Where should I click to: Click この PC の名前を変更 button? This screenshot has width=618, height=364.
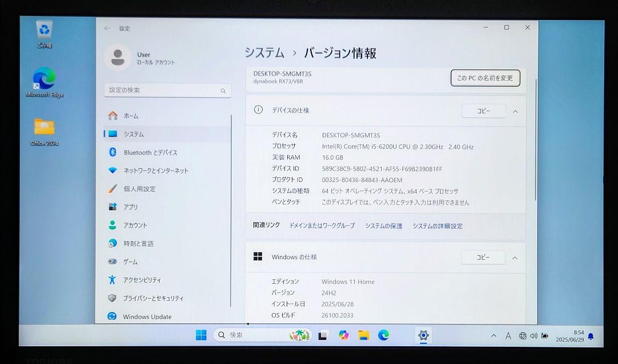coord(485,78)
